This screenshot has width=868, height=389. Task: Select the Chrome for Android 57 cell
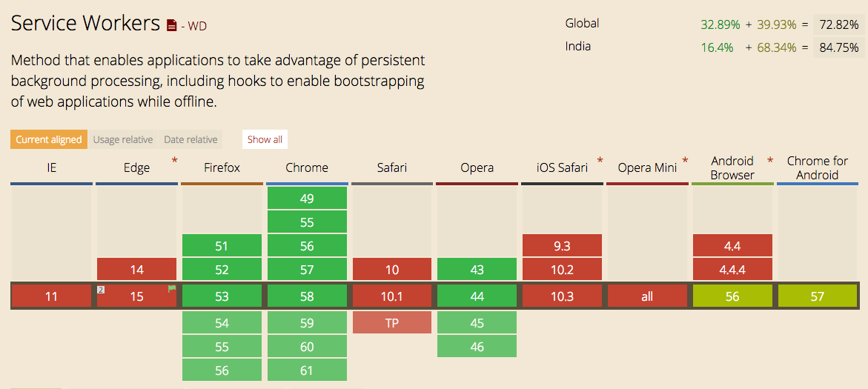click(x=818, y=296)
